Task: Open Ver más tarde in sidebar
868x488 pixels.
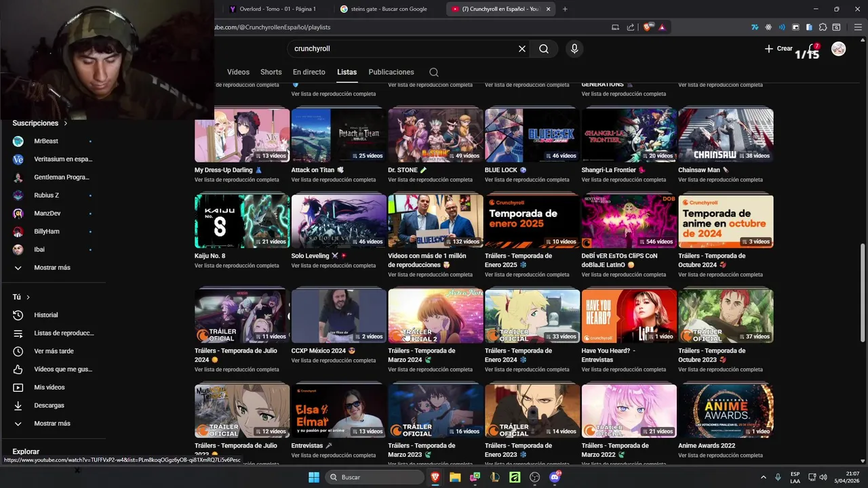Action: 53,351
